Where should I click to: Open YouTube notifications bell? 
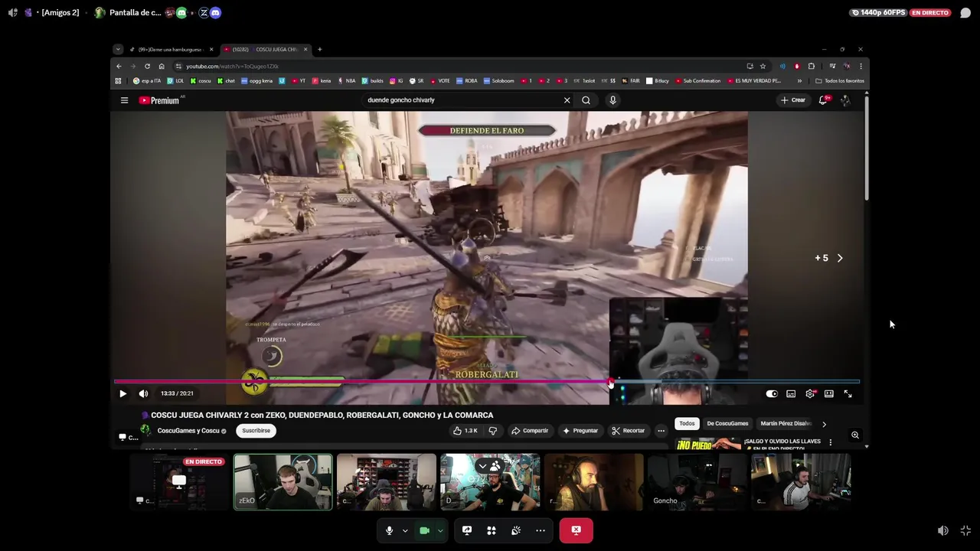coord(823,100)
